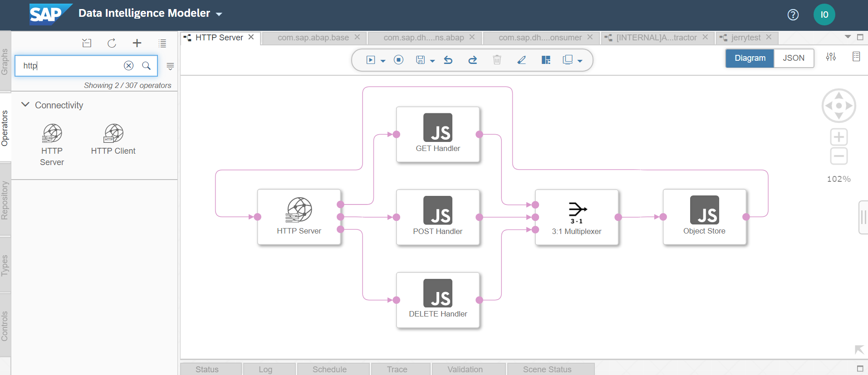This screenshot has height=375, width=868.
Task: Zoom in with the plus button
Action: [x=839, y=137]
